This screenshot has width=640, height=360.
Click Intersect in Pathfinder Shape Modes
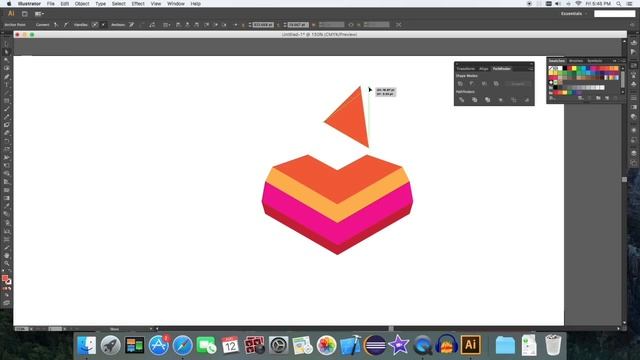[x=484, y=84]
